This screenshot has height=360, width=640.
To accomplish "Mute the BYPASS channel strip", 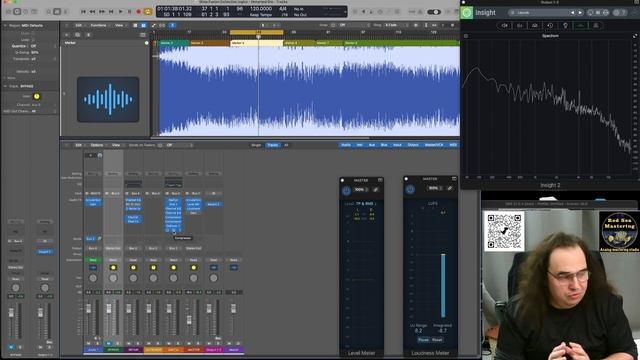I will 109,343.
